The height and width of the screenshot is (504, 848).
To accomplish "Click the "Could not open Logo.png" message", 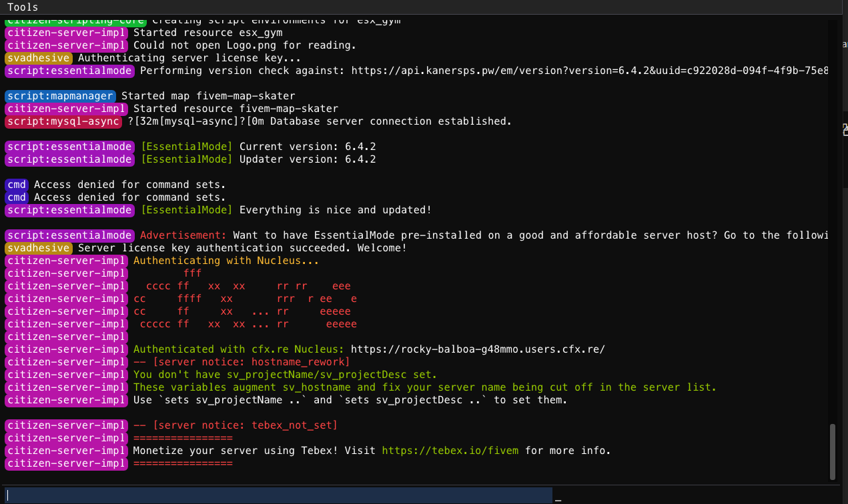I will [x=244, y=45].
